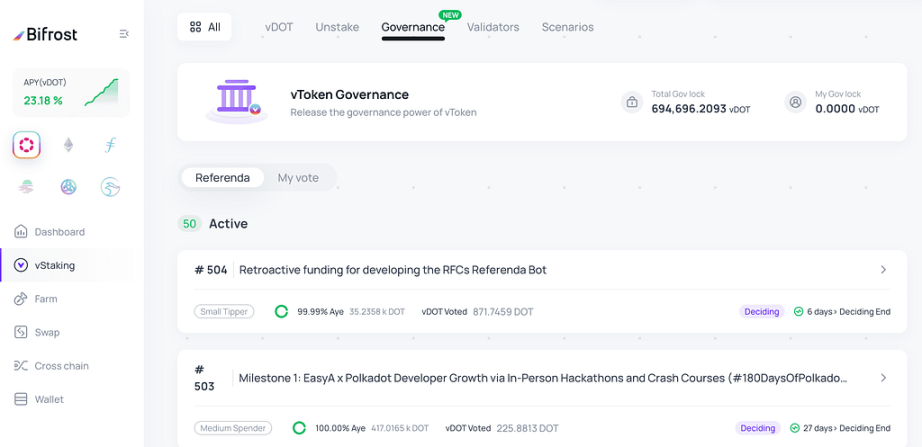The height and width of the screenshot is (447, 922).
Task: Click 871.7459 DOT voted value
Action: coord(503,312)
